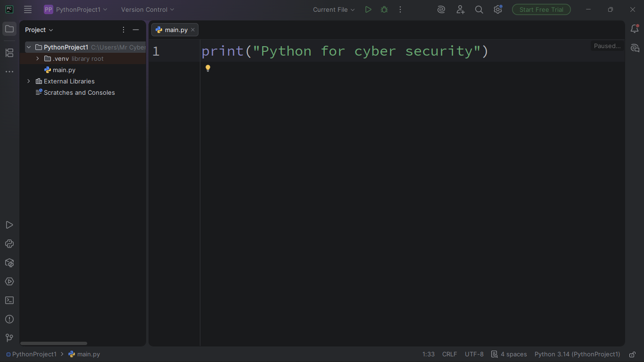The width and height of the screenshot is (644, 362).
Task: Click main.py breadcrumb in status bar
Action: point(84,354)
